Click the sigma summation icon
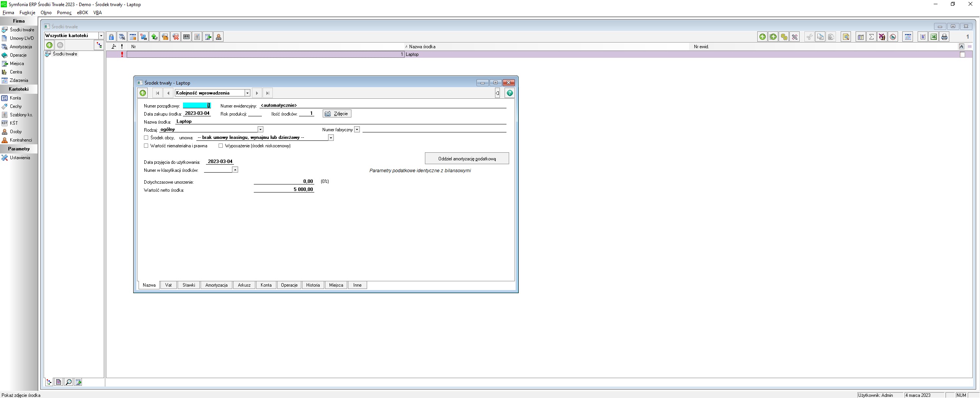 coord(871,37)
